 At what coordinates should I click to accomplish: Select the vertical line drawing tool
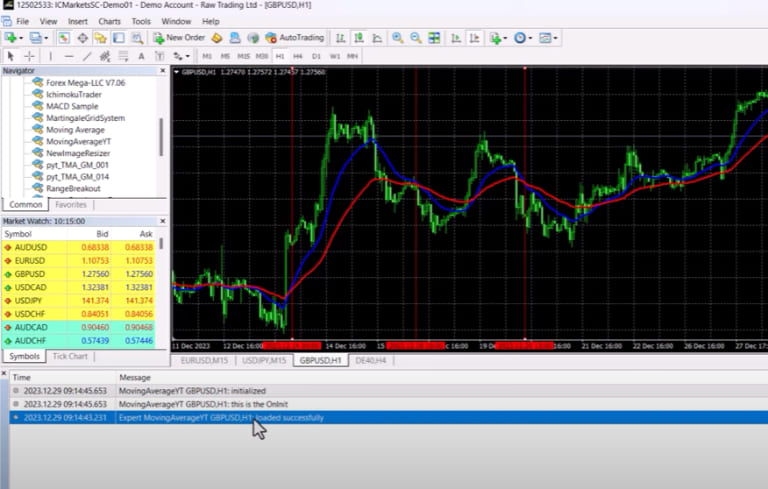coord(51,56)
